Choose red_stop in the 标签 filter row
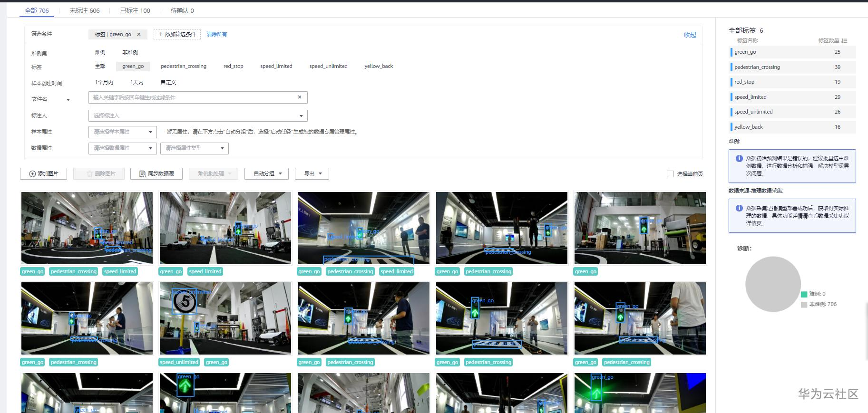 tap(233, 66)
